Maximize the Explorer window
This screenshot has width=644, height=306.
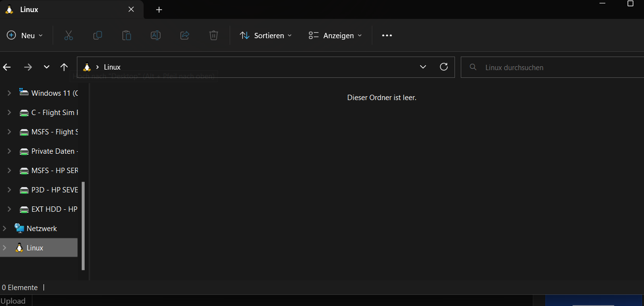630,3
